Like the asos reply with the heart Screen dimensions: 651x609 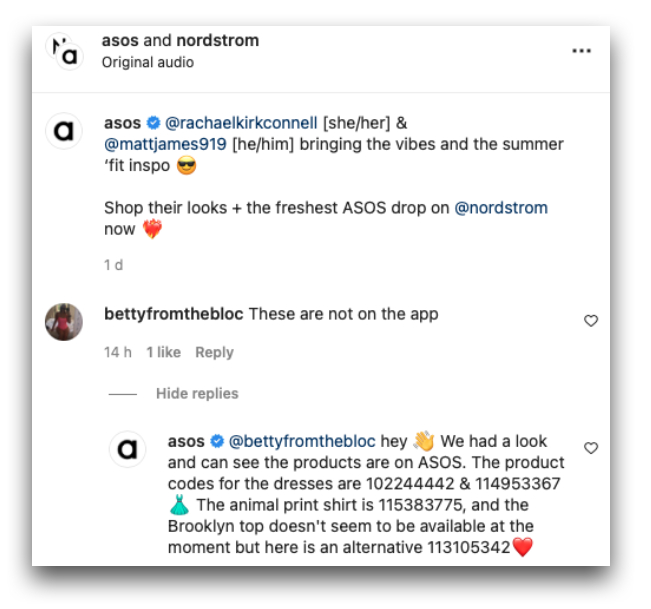pyautogui.click(x=591, y=448)
